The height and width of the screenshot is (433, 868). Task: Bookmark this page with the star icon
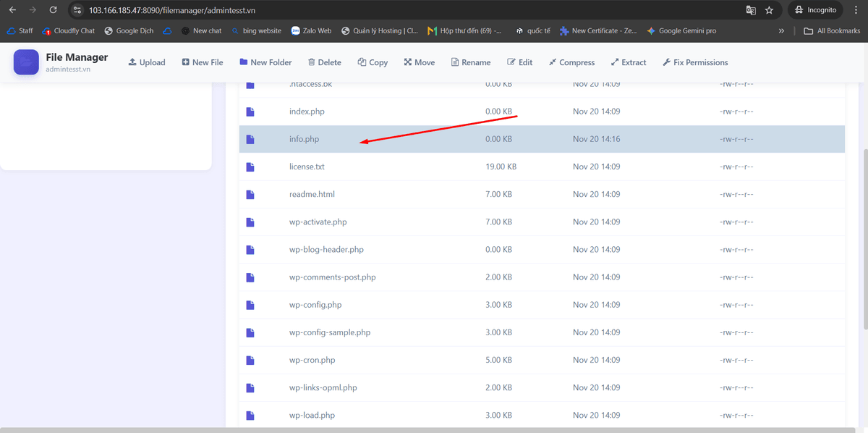tap(770, 10)
